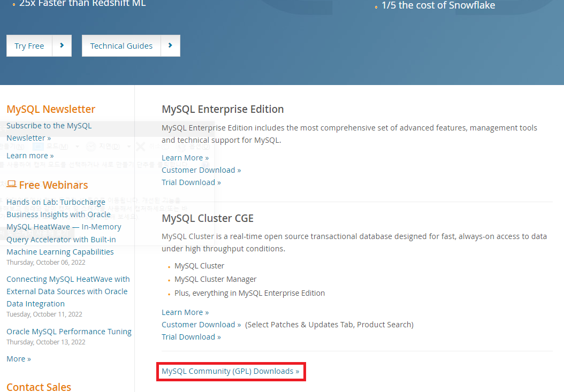Click the arrow beside Try Free
Image resolution: width=564 pixels, height=392 pixels.
[x=62, y=45]
